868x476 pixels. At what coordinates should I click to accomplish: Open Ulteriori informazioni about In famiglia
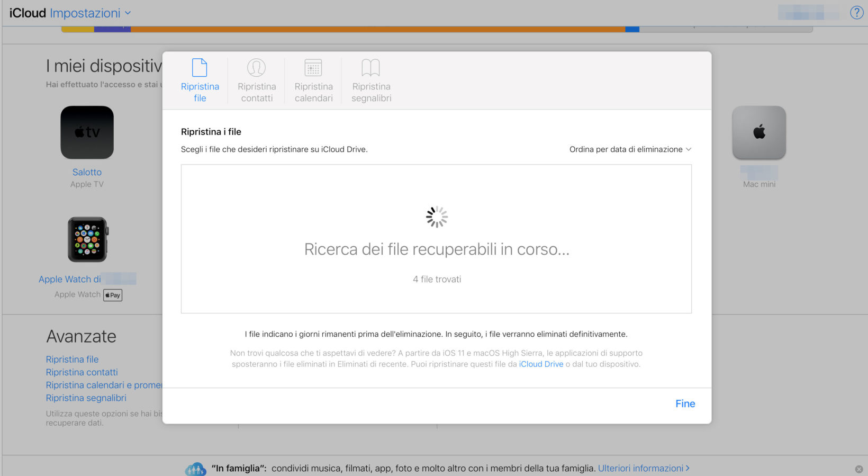click(644, 469)
